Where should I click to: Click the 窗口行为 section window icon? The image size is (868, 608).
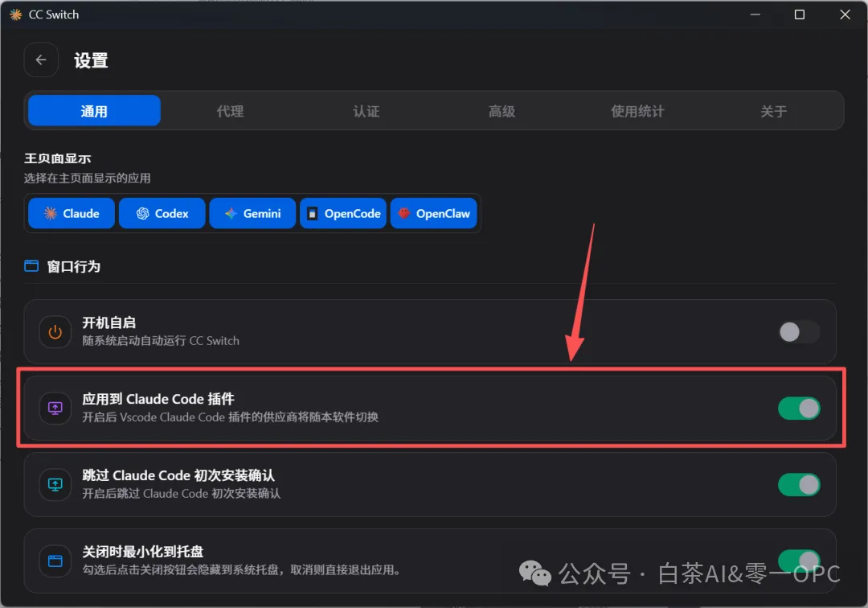[31, 266]
